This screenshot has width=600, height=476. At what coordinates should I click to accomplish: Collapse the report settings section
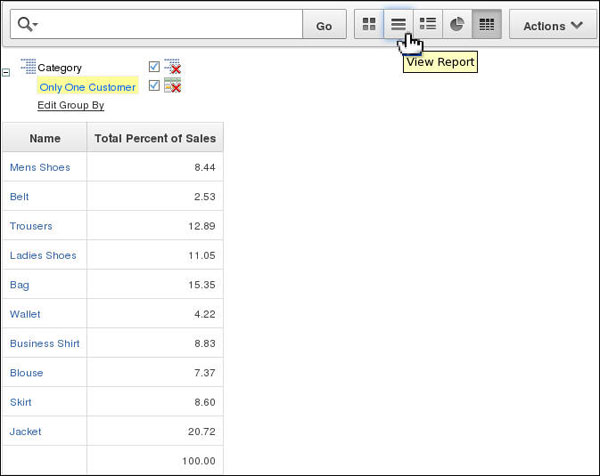click(x=6, y=72)
